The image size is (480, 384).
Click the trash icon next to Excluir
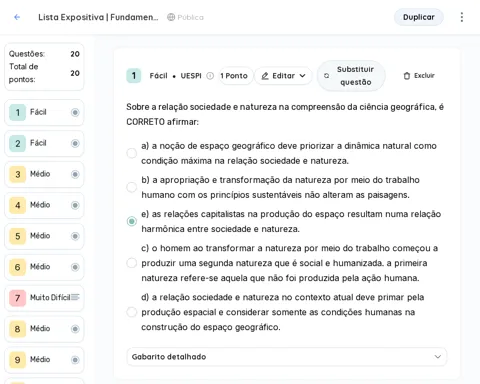pyautogui.click(x=407, y=76)
